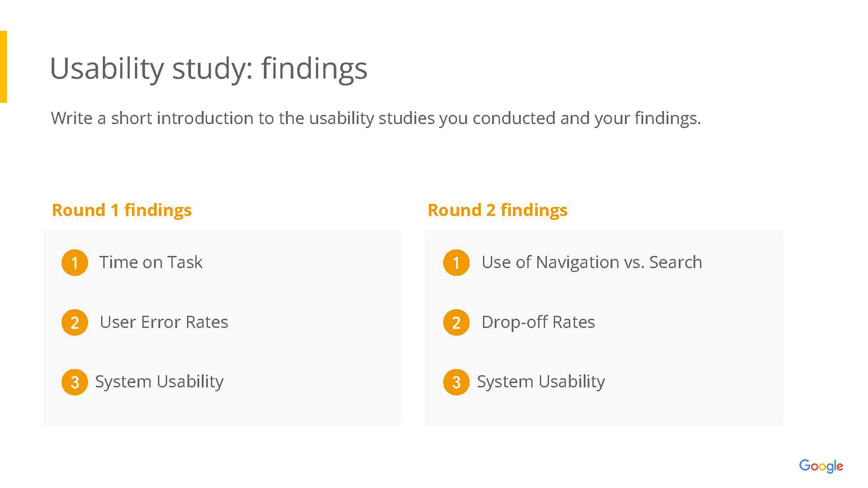Select the 'Round 2 findings' heading
This screenshot has height=488, width=868.
(497, 210)
